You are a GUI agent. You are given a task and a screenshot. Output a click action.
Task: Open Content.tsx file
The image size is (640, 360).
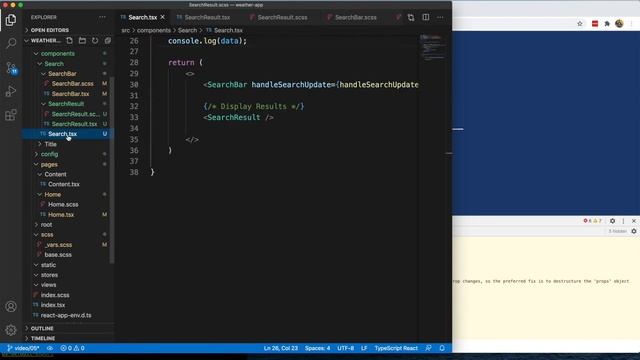click(64, 184)
